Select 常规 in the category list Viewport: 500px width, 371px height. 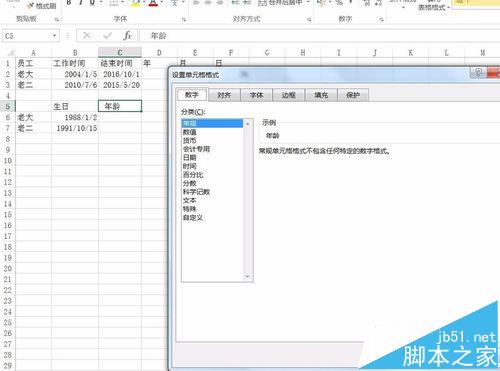(212, 123)
